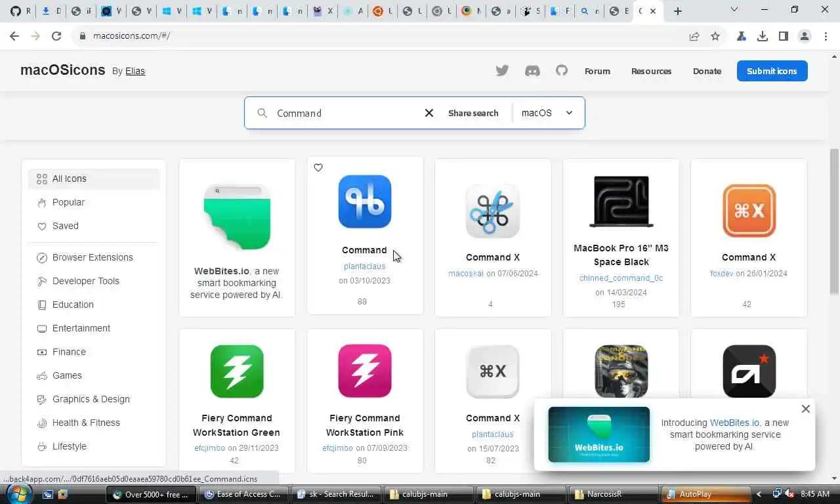Open Fiery Command WorkStation Pink icon
Image resolution: width=840 pixels, height=504 pixels.
coord(365,371)
